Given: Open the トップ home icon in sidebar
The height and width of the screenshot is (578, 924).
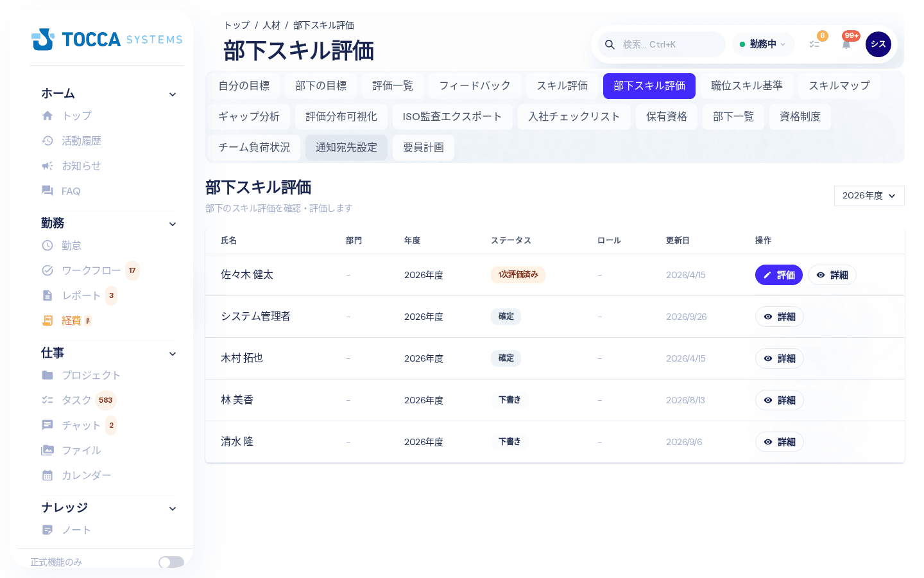Looking at the screenshot, I should click(47, 116).
